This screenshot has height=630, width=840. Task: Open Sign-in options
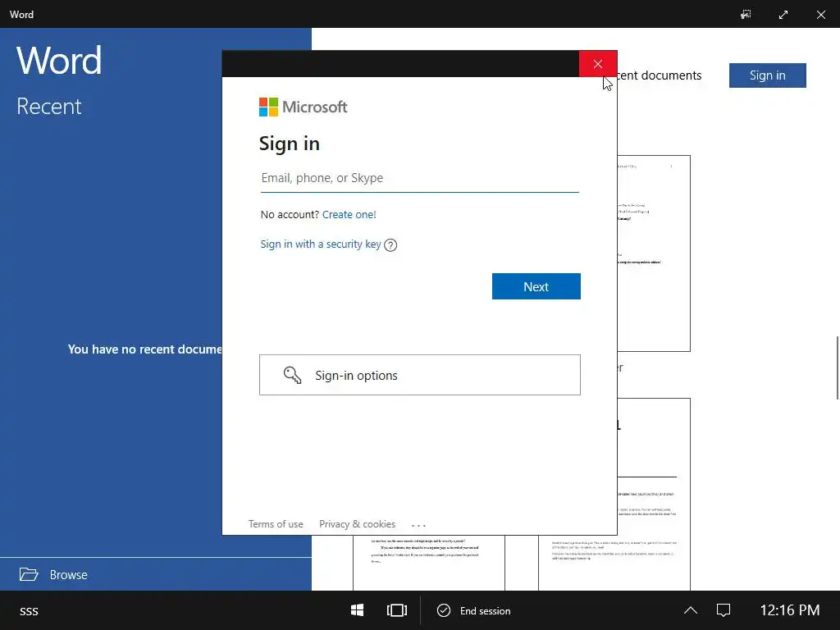point(419,375)
